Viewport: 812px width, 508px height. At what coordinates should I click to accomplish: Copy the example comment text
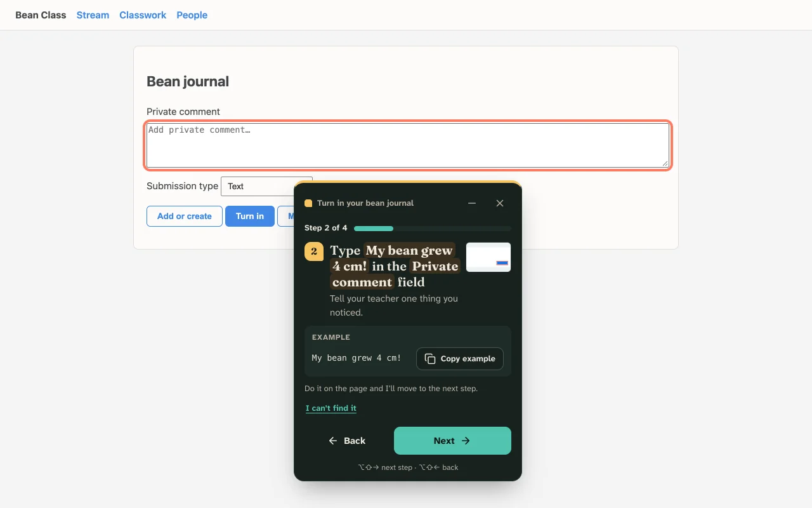pyautogui.click(x=460, y=359)
